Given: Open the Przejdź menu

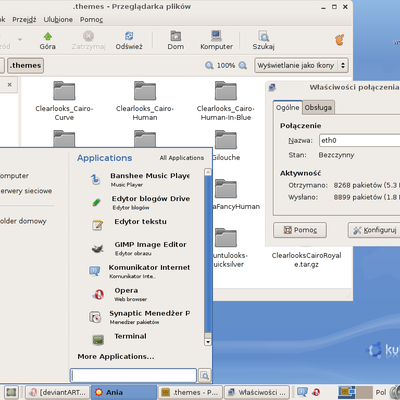Looking at the screenshot, I should pyautogui.click(x=24, y=20).
